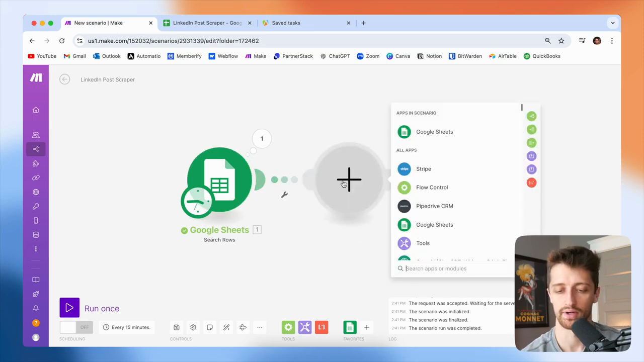Open the user profile avatar in sidebar

point(36,337)
